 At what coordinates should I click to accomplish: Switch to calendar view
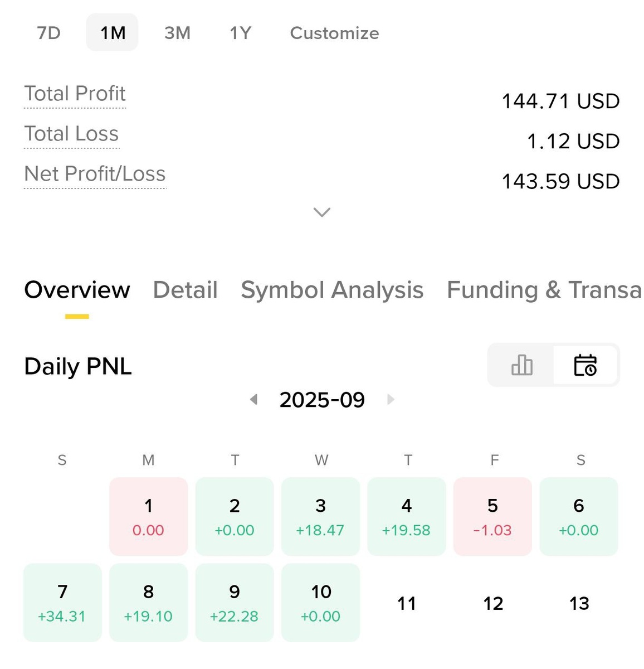[x=585, y=365]
